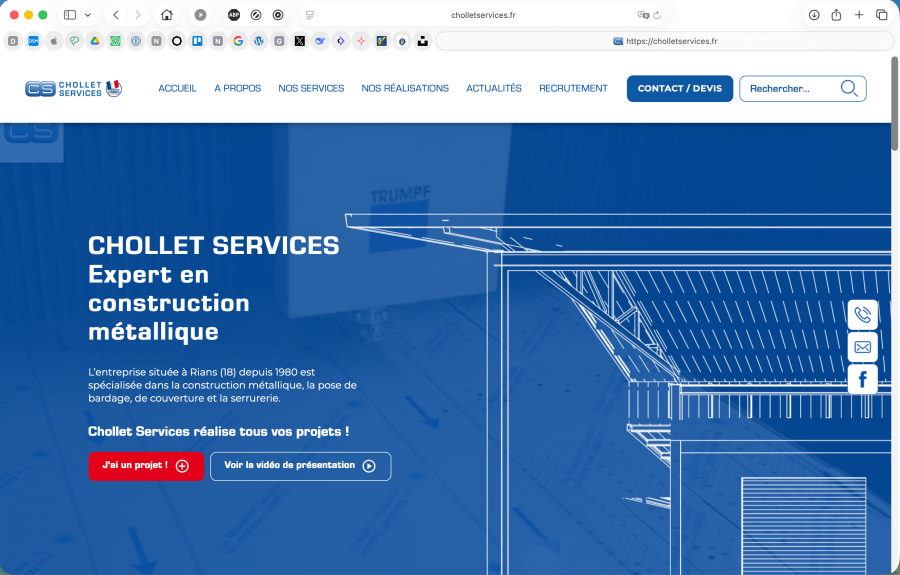Reload the page in address bar
900x575 pixels.
[x=657, y=15]
